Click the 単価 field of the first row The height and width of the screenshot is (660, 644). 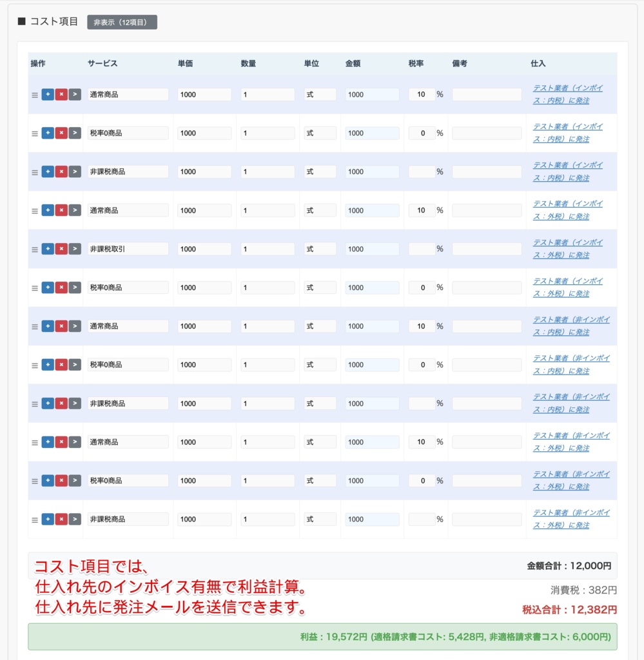point(204,94)
